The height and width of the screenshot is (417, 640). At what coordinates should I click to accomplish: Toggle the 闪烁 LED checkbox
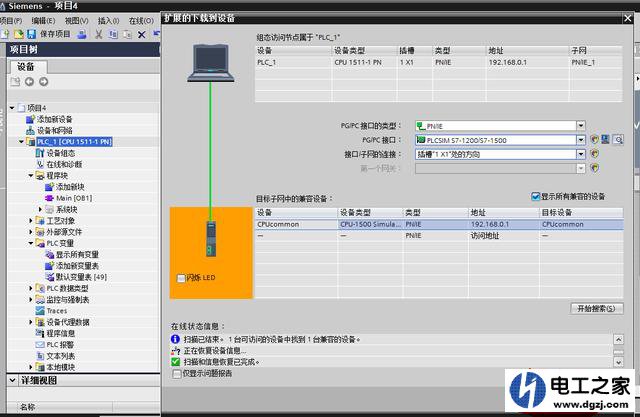(181, 278)
